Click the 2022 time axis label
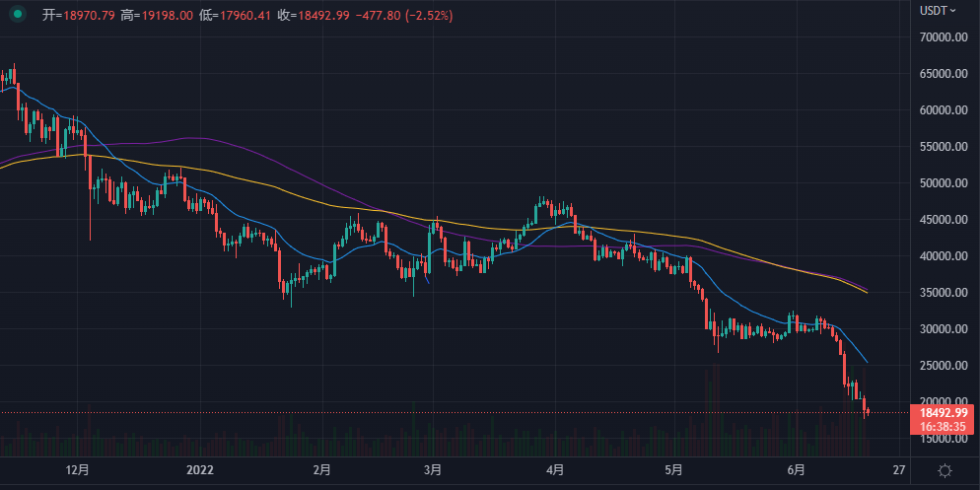This screenshot has height=490, width=980. (201, 469)
